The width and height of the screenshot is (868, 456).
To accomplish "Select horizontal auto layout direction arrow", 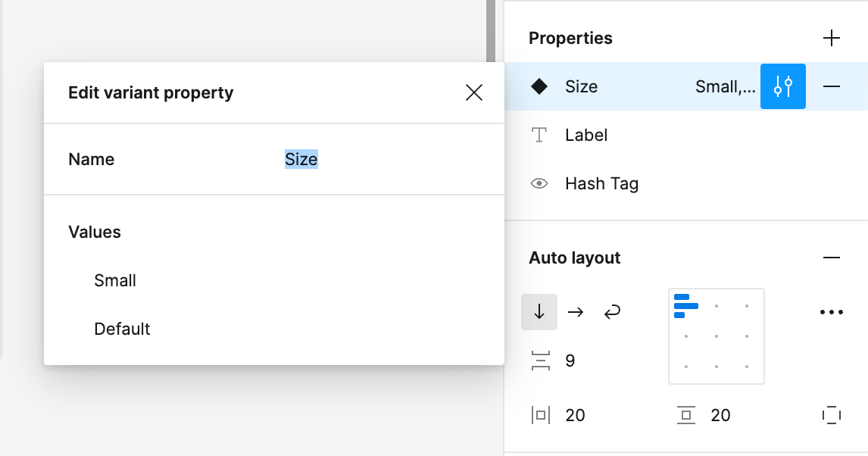I will pos(576,311).
